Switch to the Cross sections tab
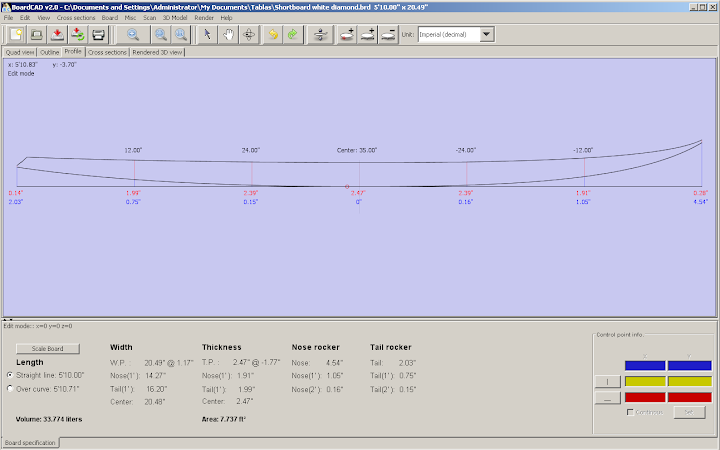This screenshot has height=450, width=720. 107,52
